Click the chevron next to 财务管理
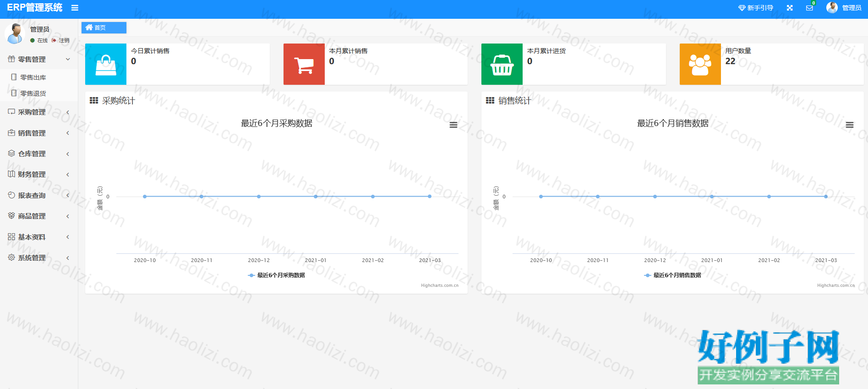The image size is (868, 389). pyautogui.click(x=68, y=175)
